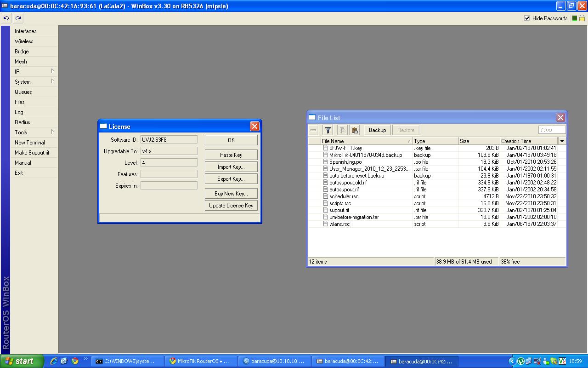Select the User_Manager_2010_12_23 tar file name
The height and width of the screenshot is (368, 588).
coord(369,169)
